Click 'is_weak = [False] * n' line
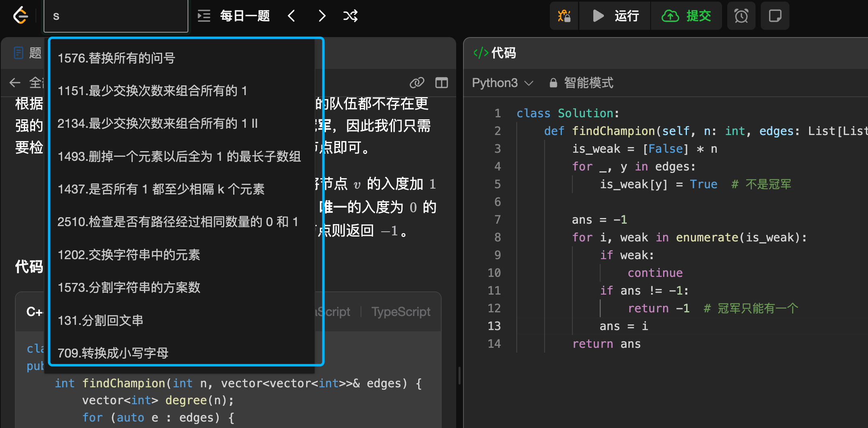Screen dimensions: 868x428 point(645,149)
